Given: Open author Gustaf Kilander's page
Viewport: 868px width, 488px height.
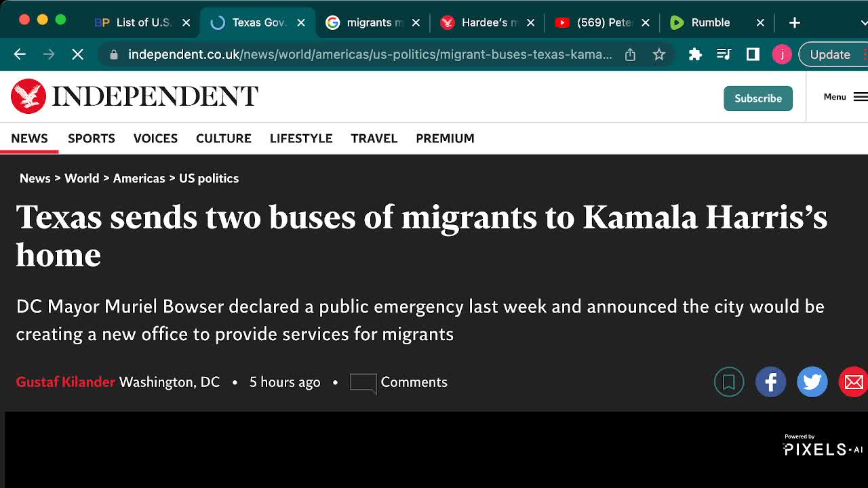Looking at the screenshot, I should [x=66, y=382].
